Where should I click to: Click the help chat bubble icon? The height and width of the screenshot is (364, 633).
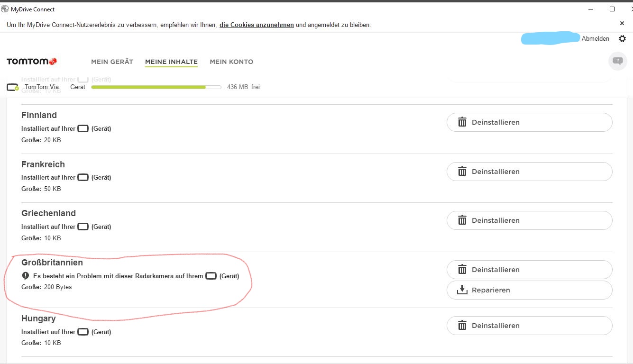click(617, 61)
